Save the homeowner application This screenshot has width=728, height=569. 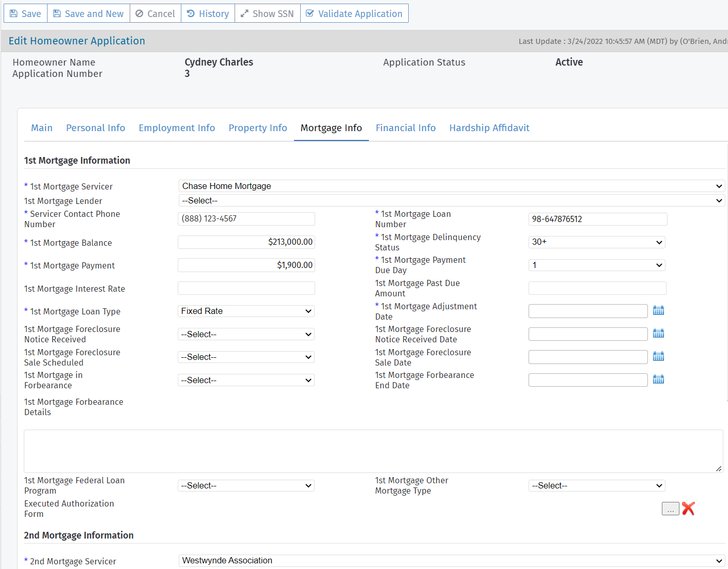(25, 13)
